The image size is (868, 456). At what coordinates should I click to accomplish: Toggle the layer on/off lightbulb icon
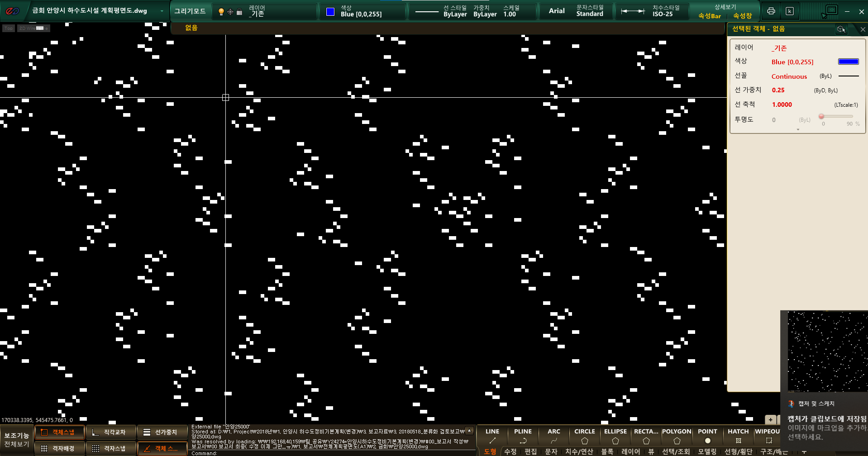[221, 12]
